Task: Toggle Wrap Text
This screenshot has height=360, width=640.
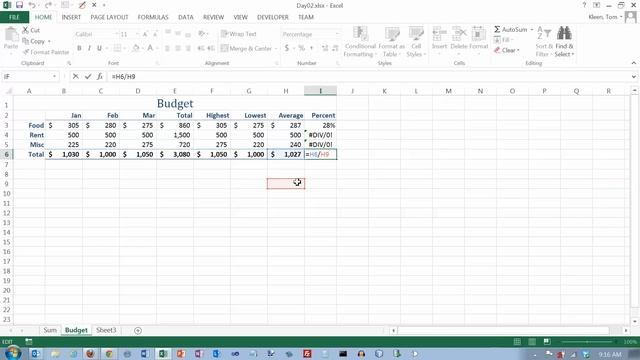Action: point(239,34)
